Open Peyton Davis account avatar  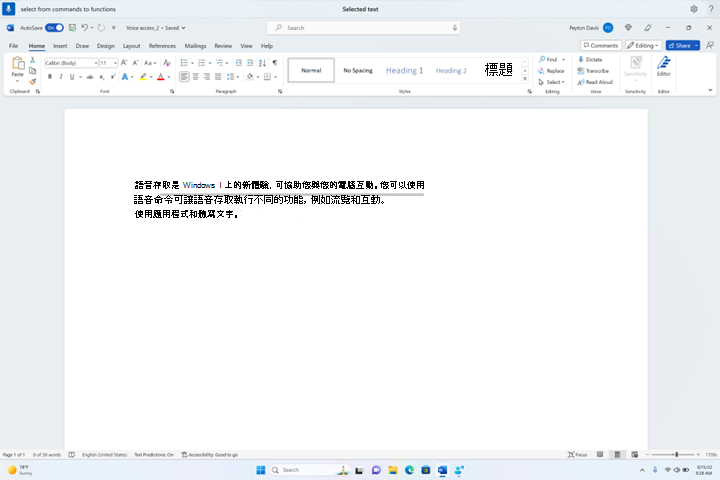coord(608,28)
